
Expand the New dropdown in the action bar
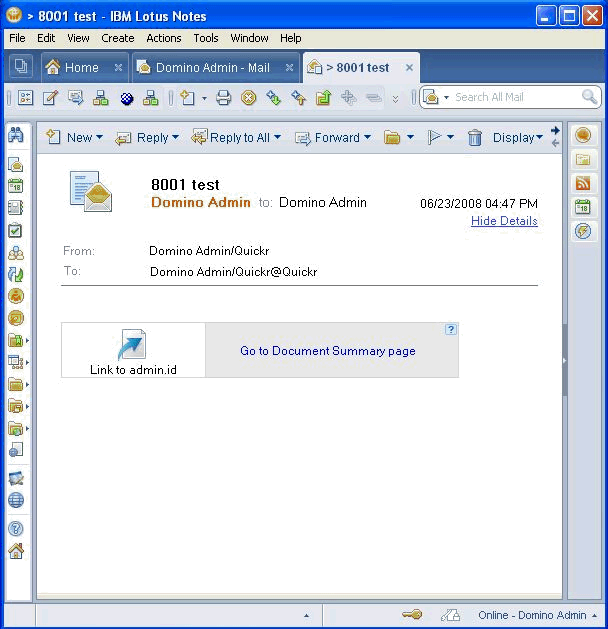(99, 137)
